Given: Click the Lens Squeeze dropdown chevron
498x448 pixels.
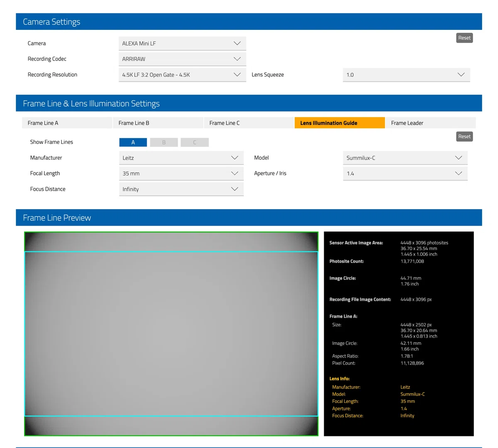Looking at the screenshot, I should pos(461,75).
